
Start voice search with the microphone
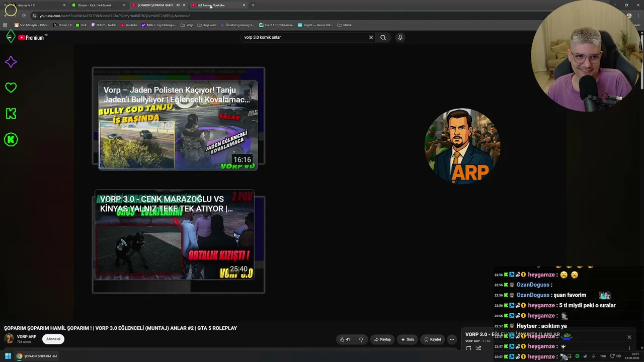[x=400, y=37]
